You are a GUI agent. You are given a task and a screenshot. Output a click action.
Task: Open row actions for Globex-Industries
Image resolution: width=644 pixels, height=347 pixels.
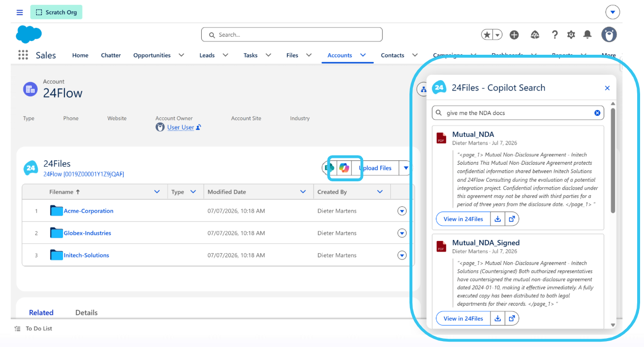(402, 233)
